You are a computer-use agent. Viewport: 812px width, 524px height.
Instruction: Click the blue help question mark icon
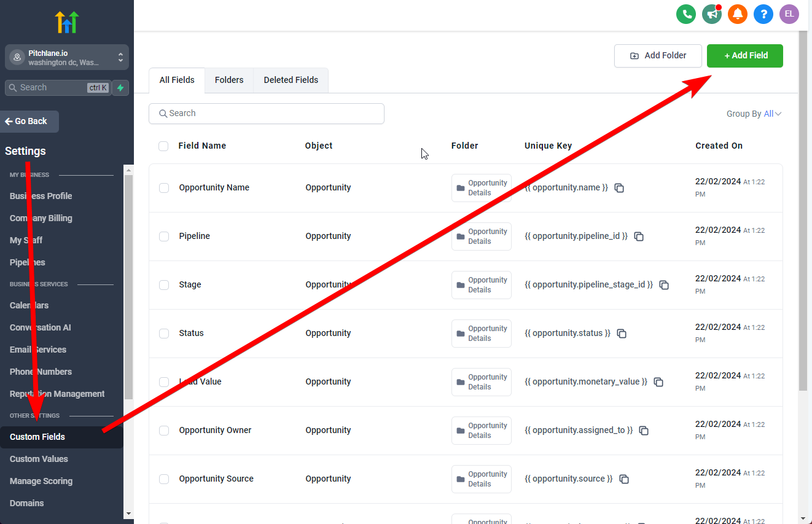point(763,14)
